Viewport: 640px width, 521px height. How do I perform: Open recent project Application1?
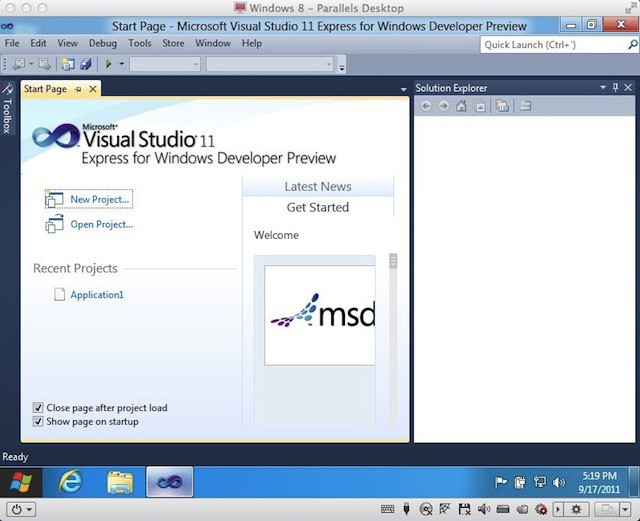(x=97, y=295)
